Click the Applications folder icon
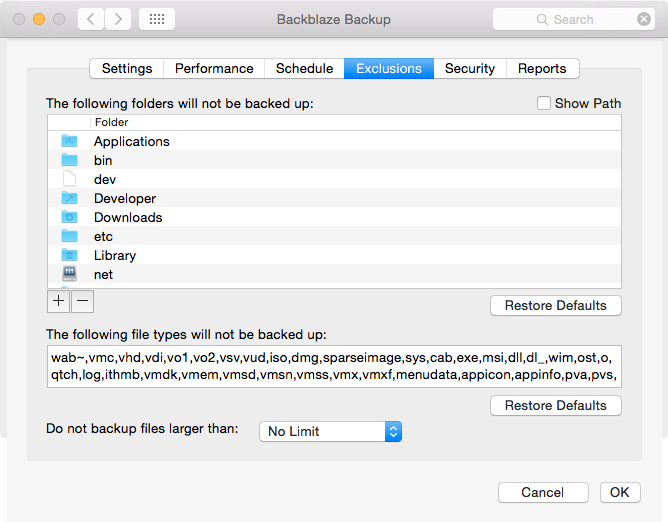 (x=69, y=141)
